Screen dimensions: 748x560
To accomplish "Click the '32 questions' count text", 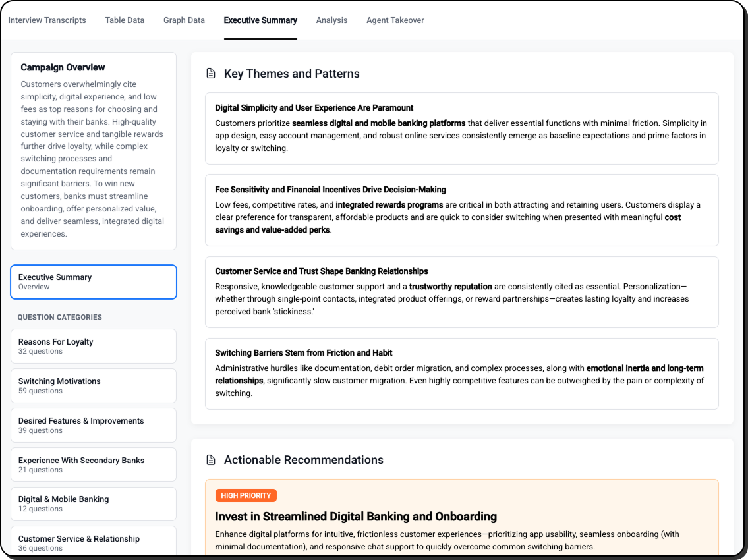I will pos(40,352).
